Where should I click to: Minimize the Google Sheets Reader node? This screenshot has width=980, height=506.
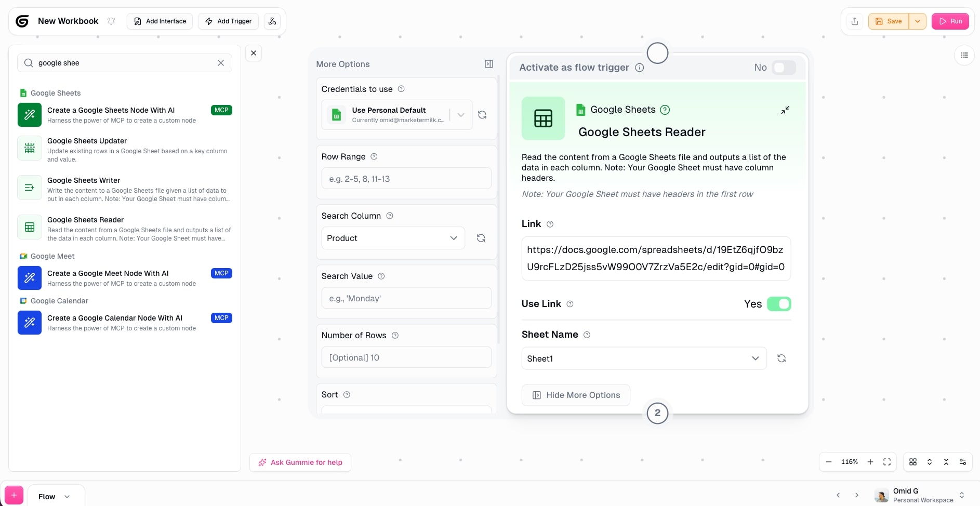click(x=785, y=110)
